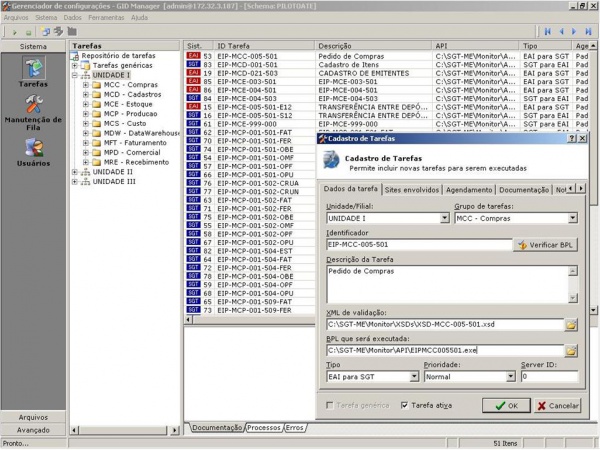Open the Prioridade dropdown
Screen dimensions: 600x450
[x=511, y=378]
